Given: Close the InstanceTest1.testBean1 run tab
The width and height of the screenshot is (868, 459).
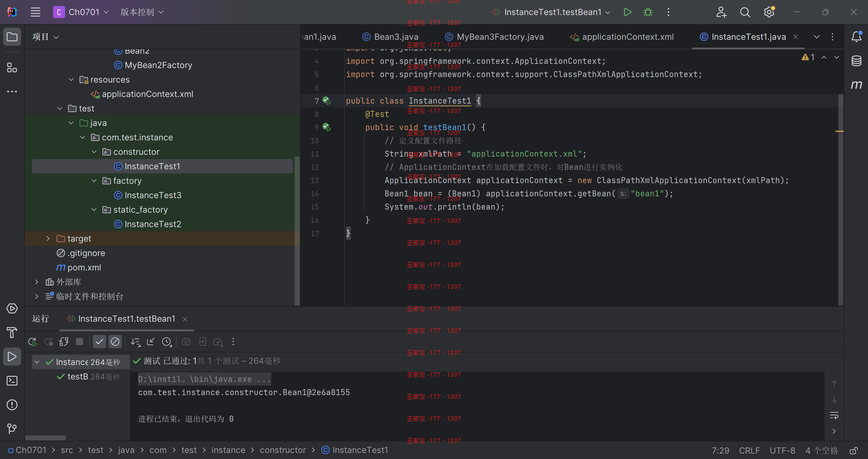Looking at the screenshot, I should (185, 319).
